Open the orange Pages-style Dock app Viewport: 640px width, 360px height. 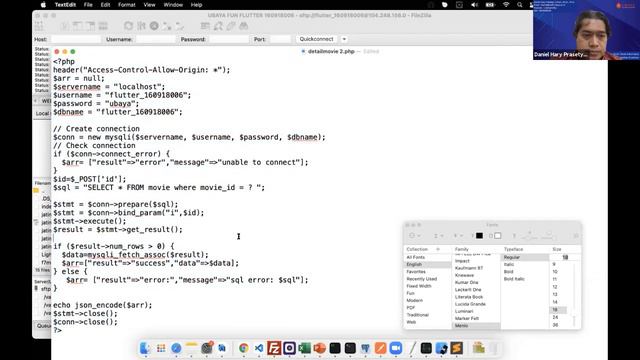pos(380,348)
